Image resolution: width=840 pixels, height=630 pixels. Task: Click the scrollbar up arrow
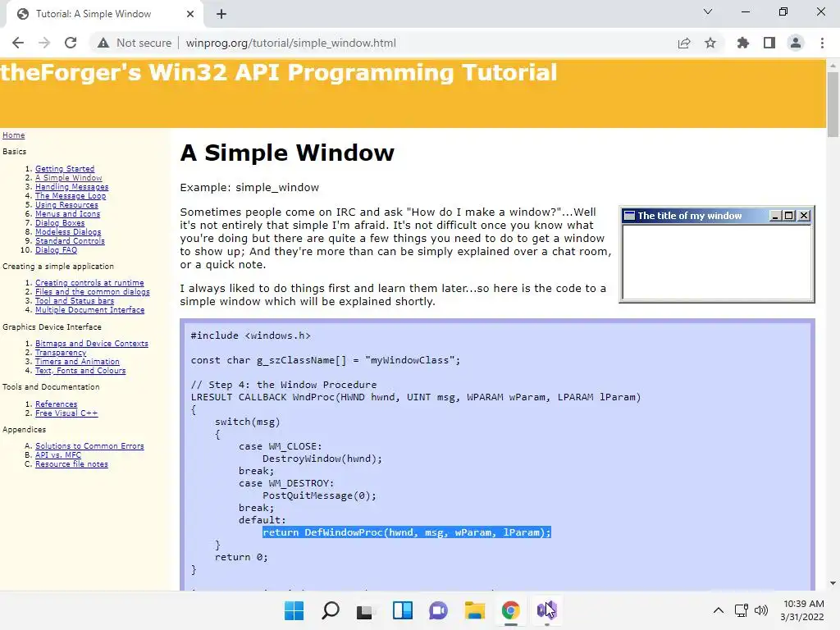coord(833,66)
